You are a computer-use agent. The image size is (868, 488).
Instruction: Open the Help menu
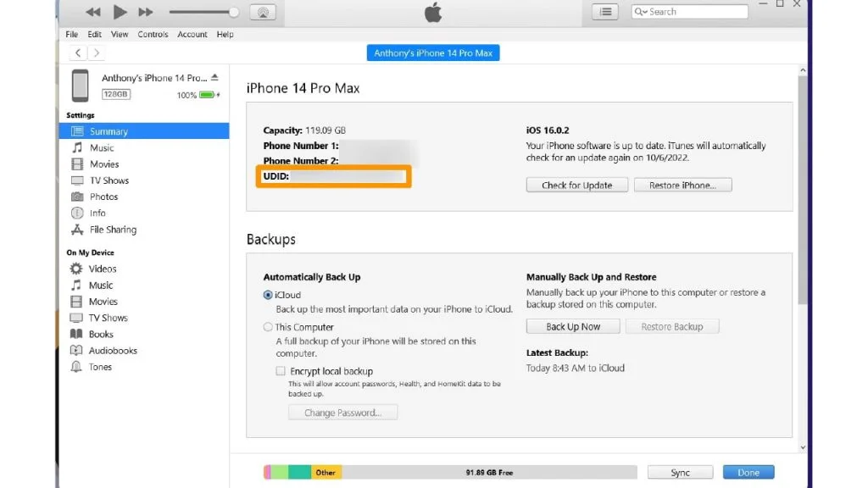point(225,34)
